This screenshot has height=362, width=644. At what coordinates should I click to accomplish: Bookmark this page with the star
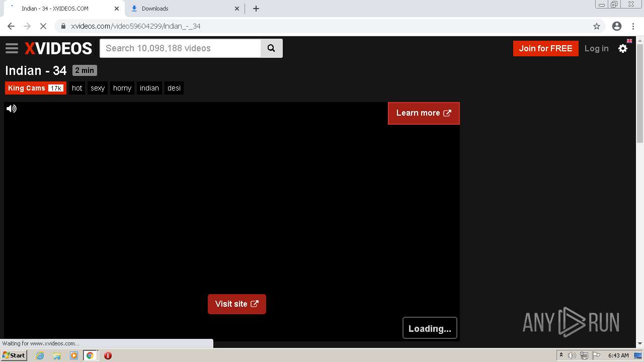point(597,26)
